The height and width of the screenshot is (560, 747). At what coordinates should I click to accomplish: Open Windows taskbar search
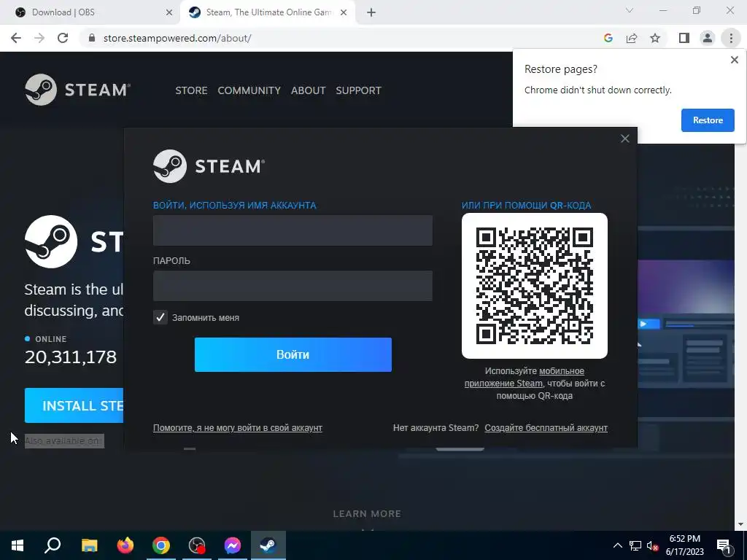(x=53, y=545)
